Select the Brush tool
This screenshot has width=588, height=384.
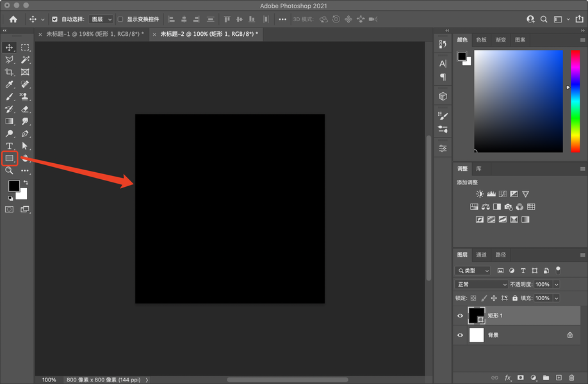(10, 97)
